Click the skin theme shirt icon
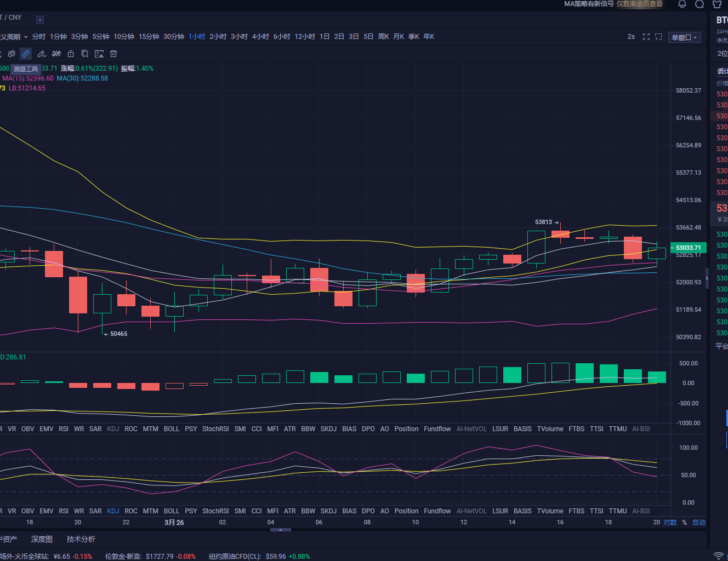Viewport: 728px width, 561px height. point(716,4)
